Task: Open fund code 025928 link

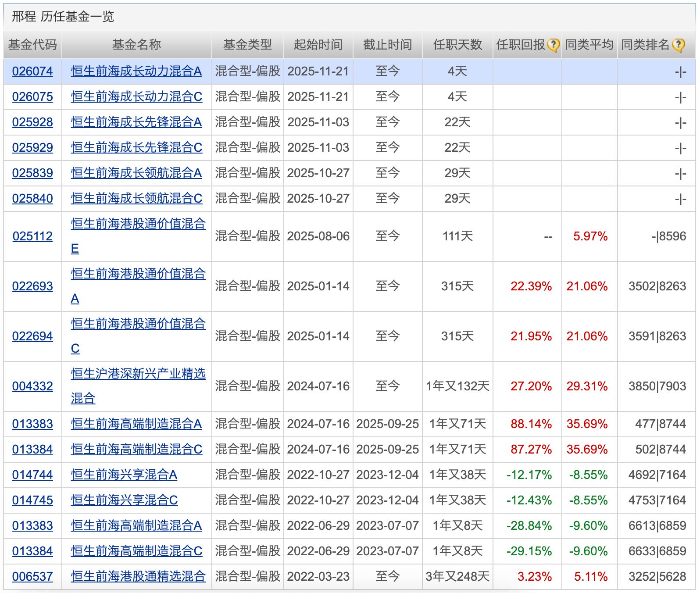Action: coord(32,122)
